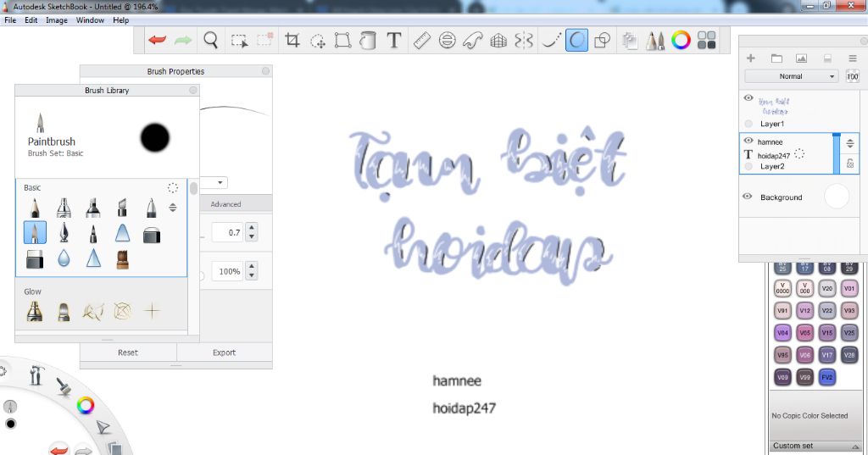Select the Transform tool

click(342, 41)
